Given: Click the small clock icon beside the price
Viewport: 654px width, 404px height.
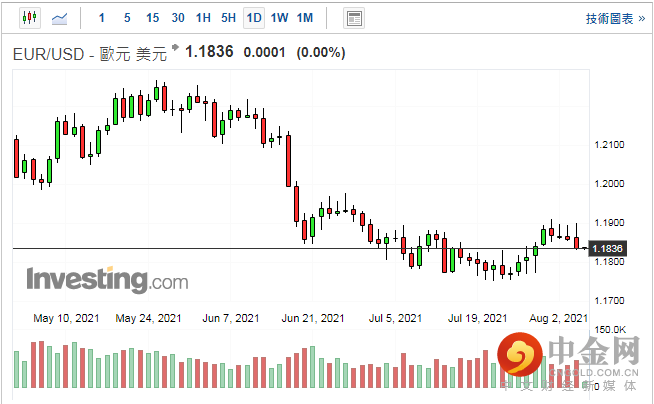Looking at the screenshot, I should click(178, 48).
